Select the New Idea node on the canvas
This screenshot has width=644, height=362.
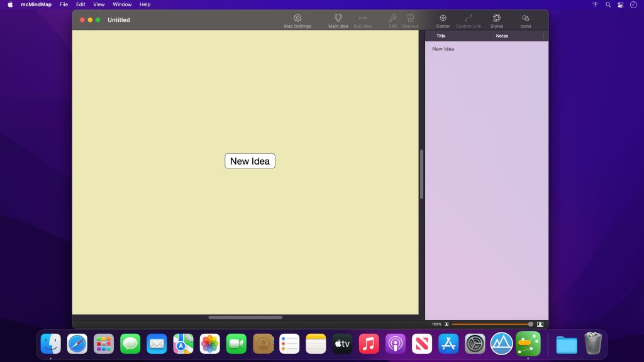coord(250,161)
